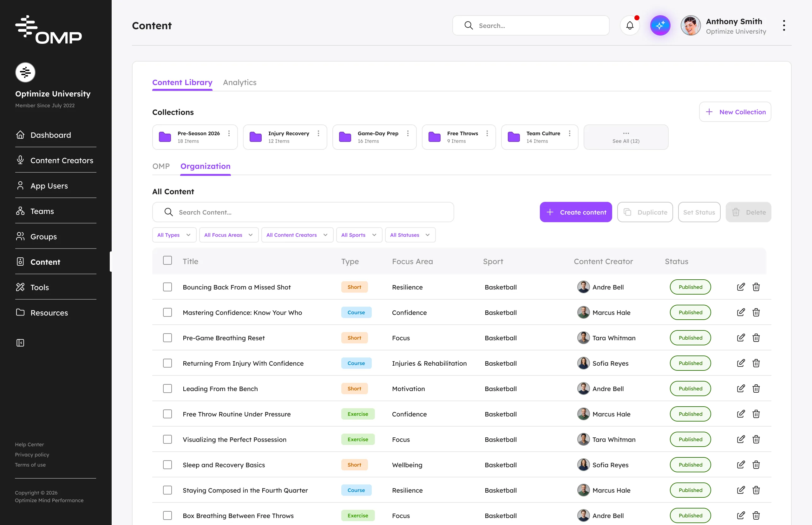Viewport: 812px width, 525px height.
Task: Edit Sleep and Recovery Basics row
Action: point(740,465)
